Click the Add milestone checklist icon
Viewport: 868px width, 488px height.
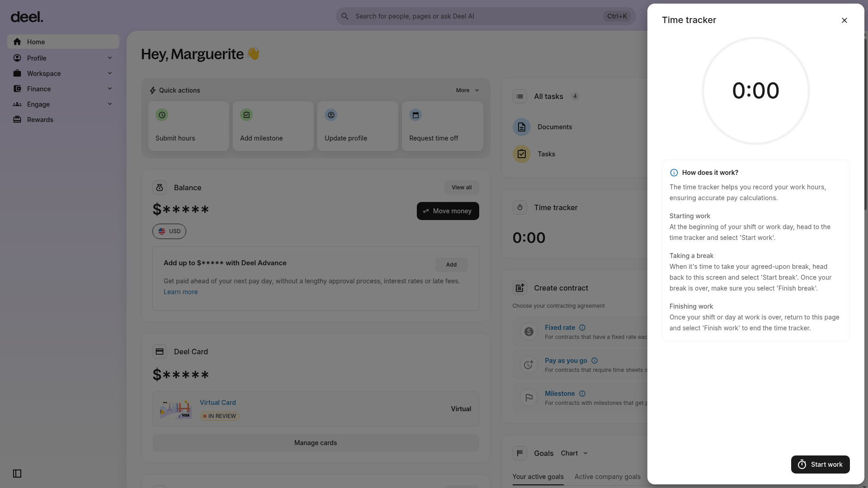[246, 115]
